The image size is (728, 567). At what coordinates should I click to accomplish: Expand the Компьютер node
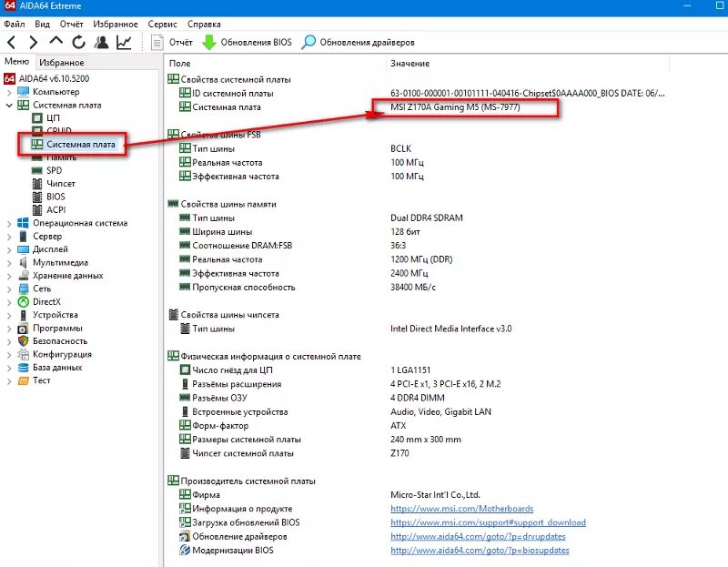9,92
